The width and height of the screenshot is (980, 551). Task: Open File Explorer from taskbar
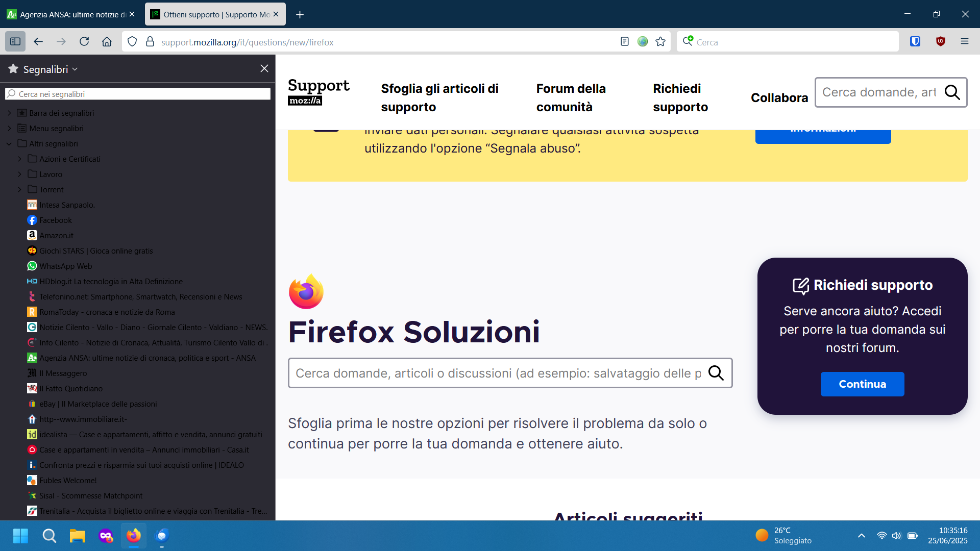78,536
